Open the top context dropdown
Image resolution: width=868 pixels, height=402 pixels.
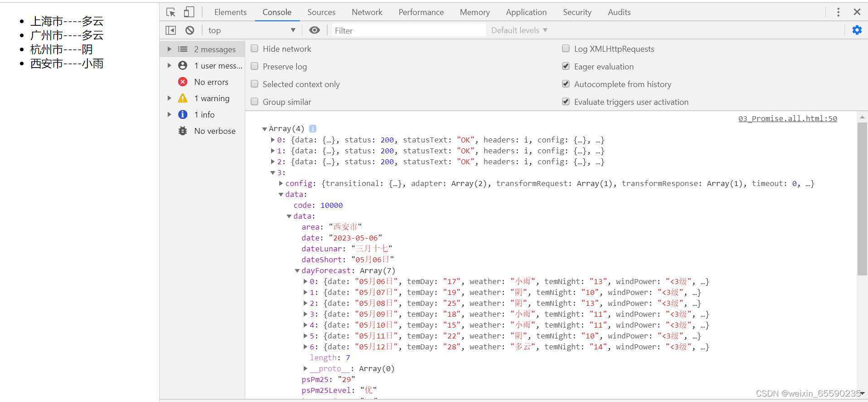click(252, 30)
